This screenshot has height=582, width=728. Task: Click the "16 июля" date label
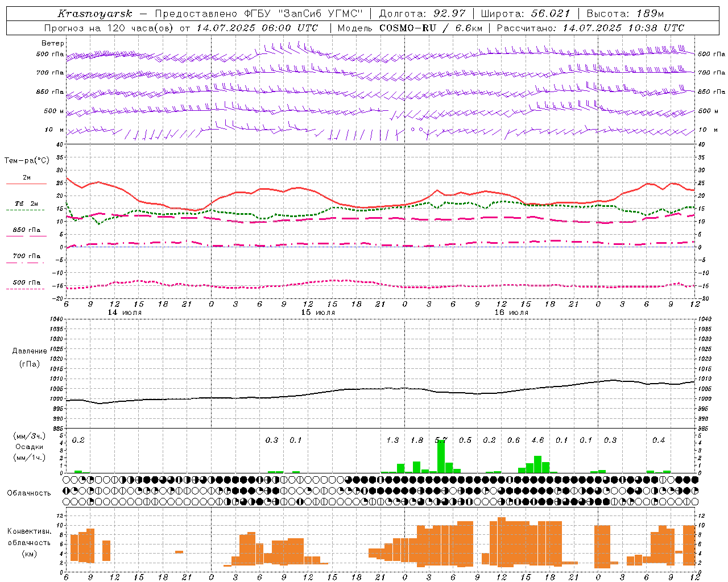[511, 313]
